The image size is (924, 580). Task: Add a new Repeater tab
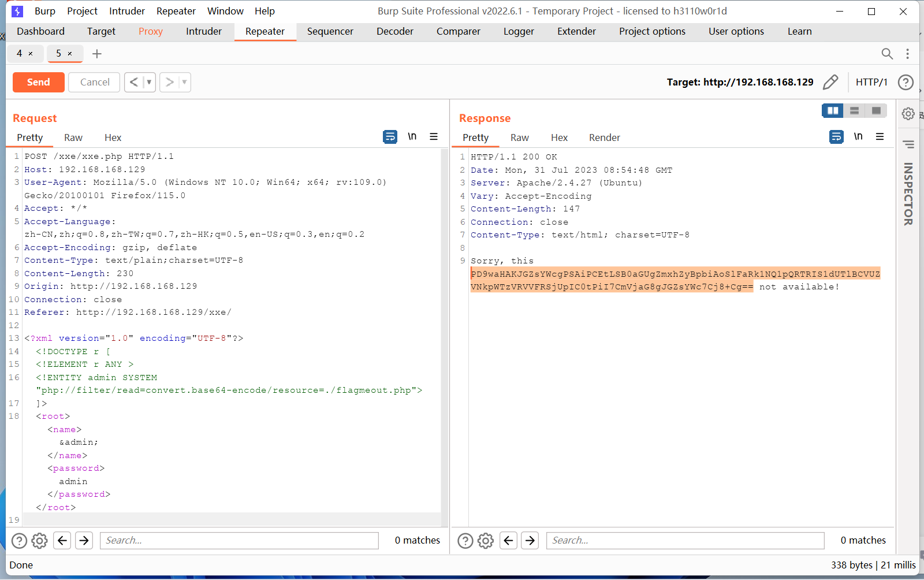pyautogui.click(x=97, y=54)
